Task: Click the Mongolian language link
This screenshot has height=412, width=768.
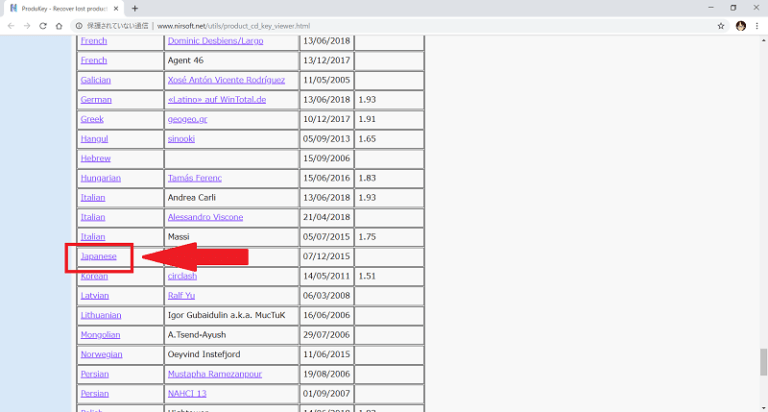Action: click(x=100, y=334)
